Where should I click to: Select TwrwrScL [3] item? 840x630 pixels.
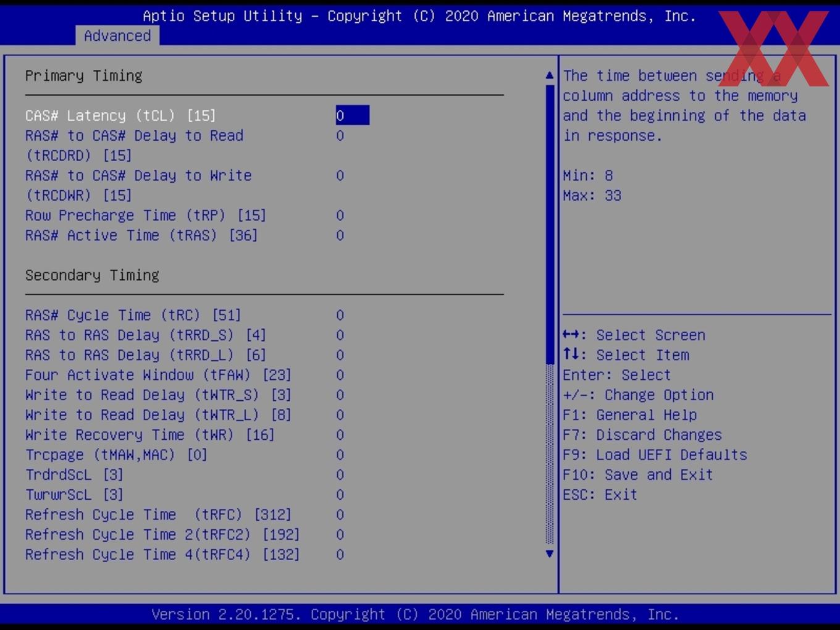tap(74, 495)
